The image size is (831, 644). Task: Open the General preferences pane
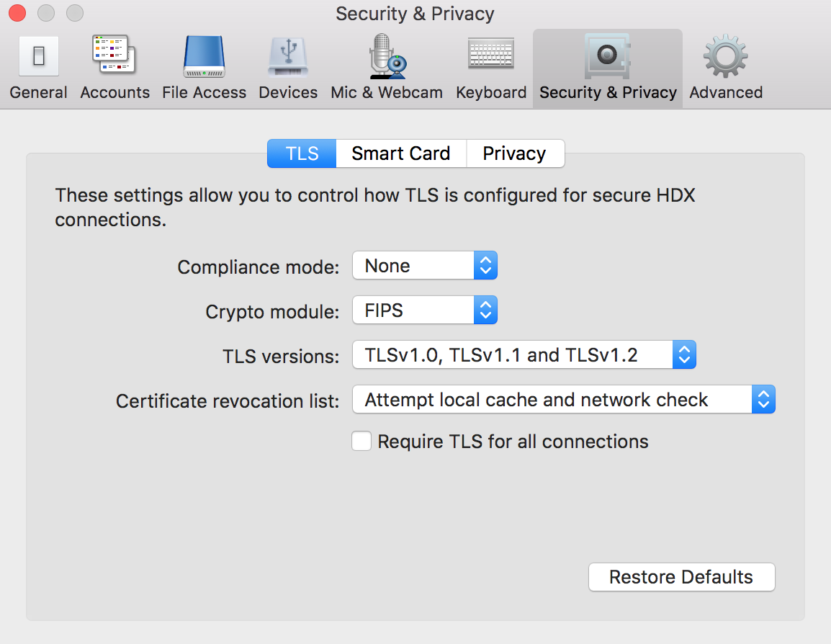click(x=39, y=69)
